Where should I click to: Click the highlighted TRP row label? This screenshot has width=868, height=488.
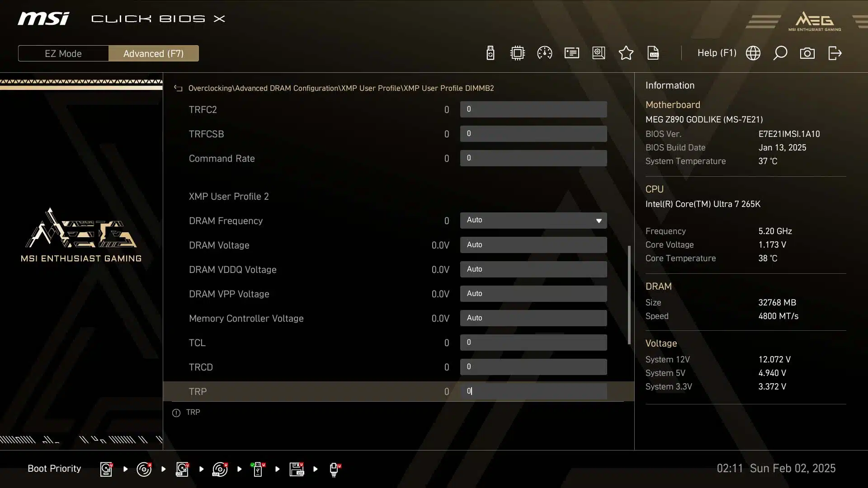click(198, 392)
